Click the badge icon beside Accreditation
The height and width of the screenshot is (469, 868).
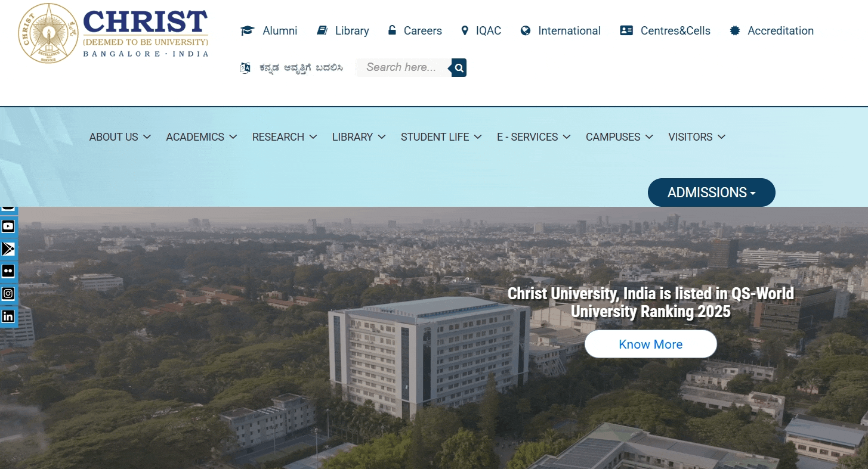click(x=735, y=30)
